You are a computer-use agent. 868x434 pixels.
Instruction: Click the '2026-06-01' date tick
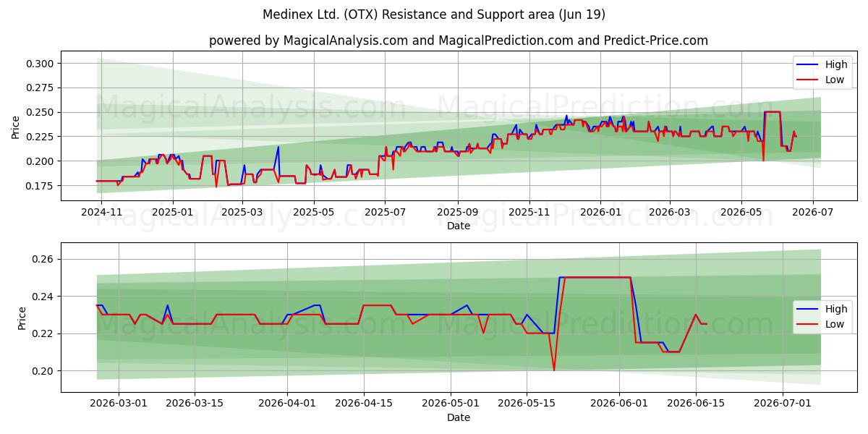click(x=619, y=404)
